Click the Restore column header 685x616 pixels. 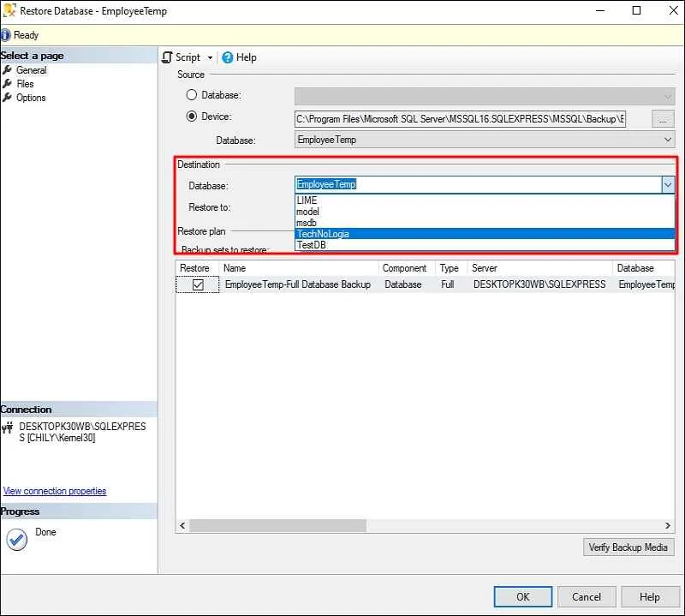coord(197,268)
